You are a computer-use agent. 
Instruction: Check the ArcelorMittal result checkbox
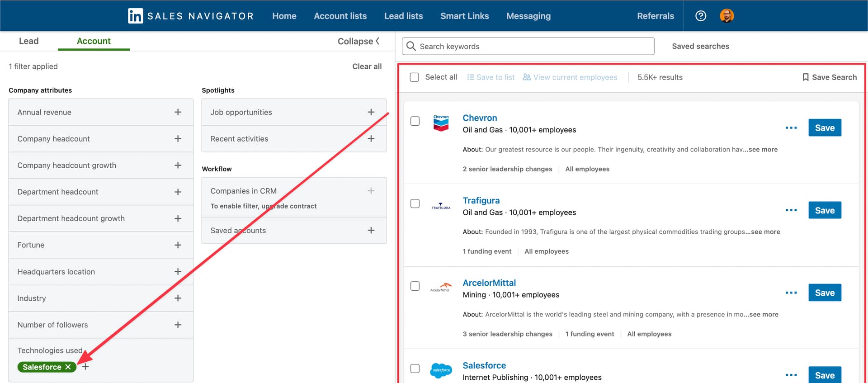(415, 286)
